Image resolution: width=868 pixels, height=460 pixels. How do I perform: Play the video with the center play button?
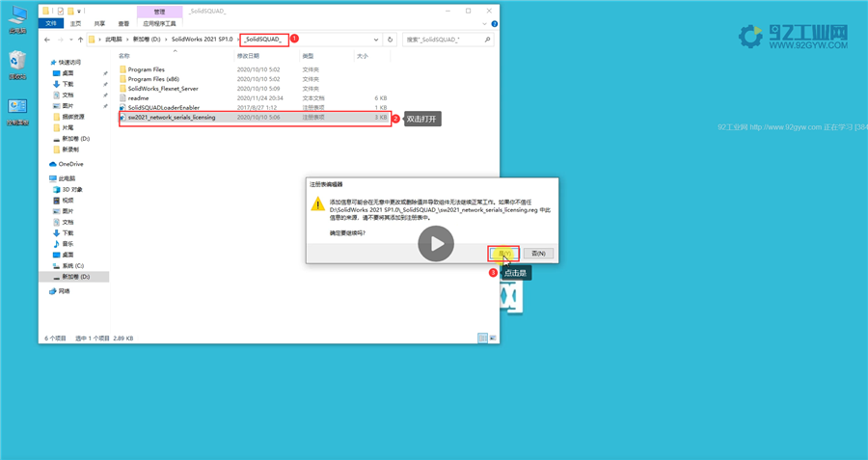pos(436,244)
